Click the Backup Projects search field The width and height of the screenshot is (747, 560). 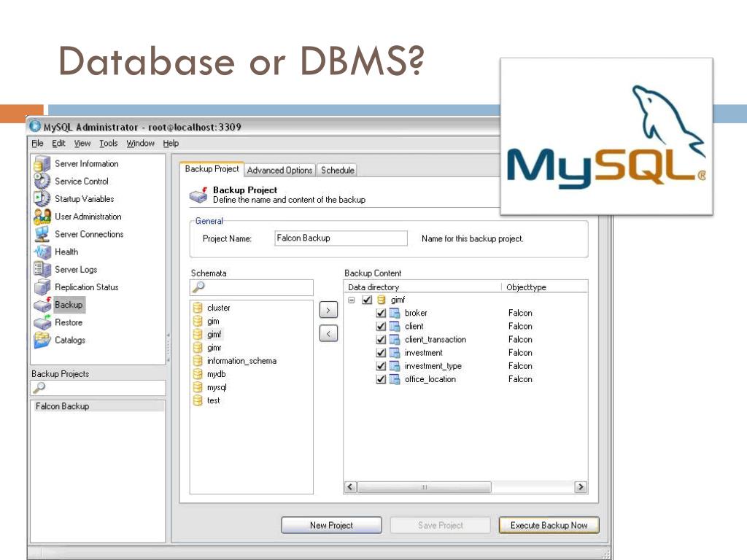[98, 388]
